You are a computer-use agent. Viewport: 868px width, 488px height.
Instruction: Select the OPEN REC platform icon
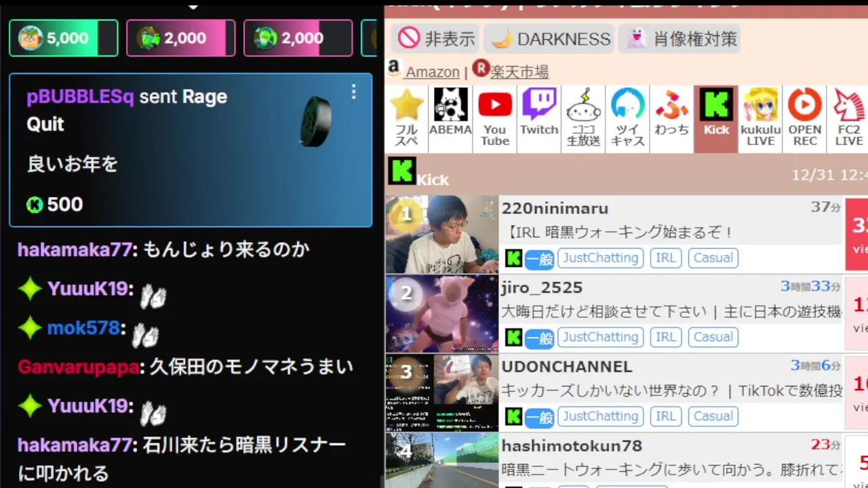pyautogui.click(x=804, y=119)
